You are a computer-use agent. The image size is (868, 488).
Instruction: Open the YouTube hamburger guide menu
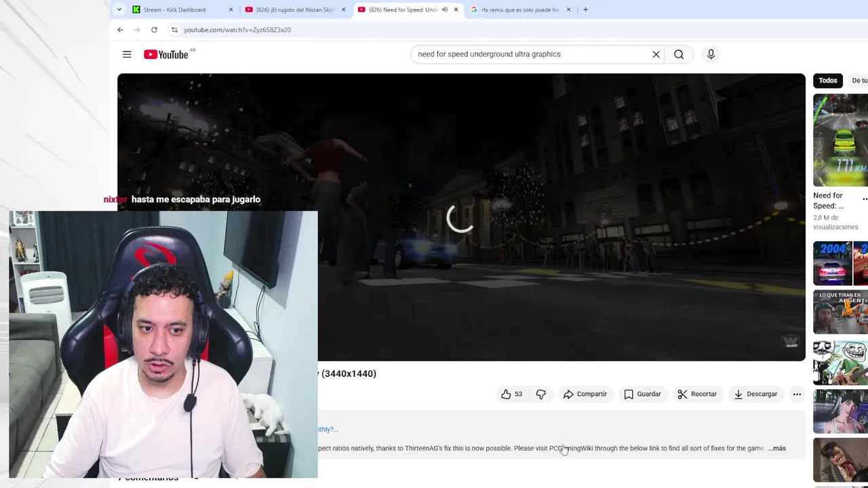(x=127, y=54)
